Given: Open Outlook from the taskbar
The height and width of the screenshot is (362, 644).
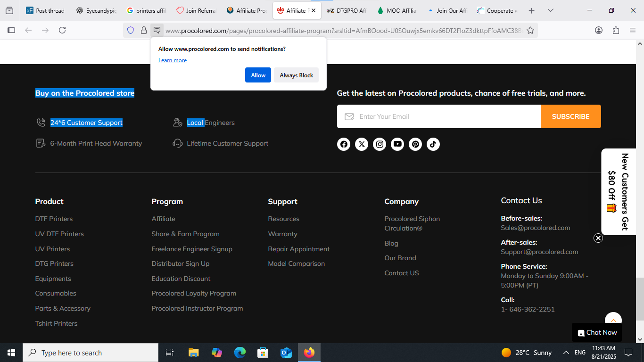Looking at the screenshot, I should point(286,353).
